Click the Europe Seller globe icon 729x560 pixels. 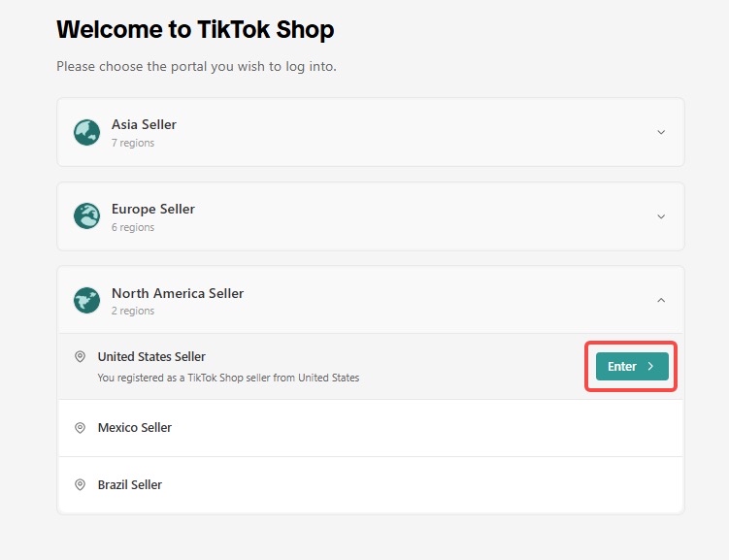click(x=87, y=216)
